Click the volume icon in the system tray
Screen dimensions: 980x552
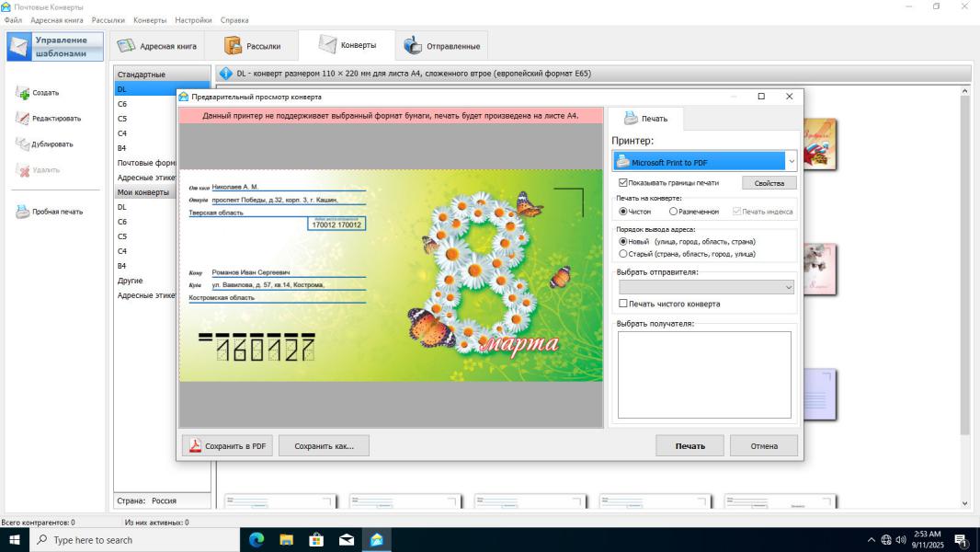pos(901,540)
